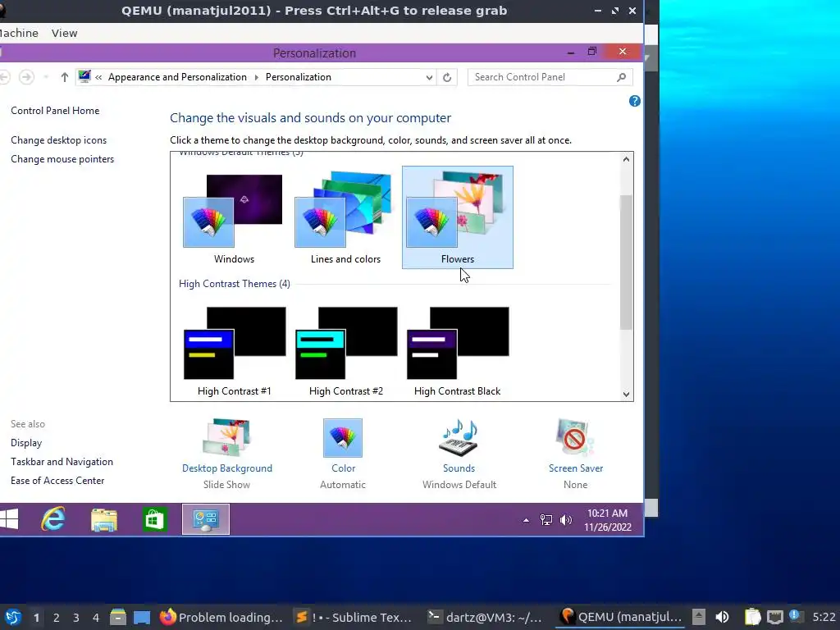Open Taskbar and Navigation link

tap(62, 462)
